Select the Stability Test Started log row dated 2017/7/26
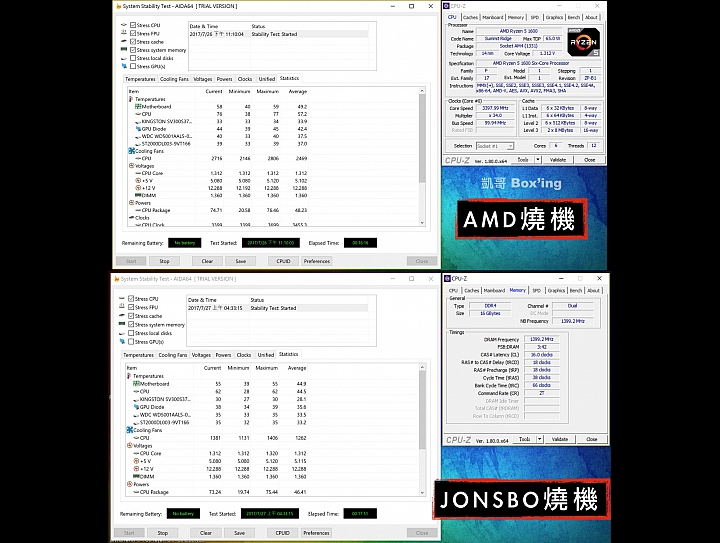The height and width of the screenshot is (543, 720). 278,34
